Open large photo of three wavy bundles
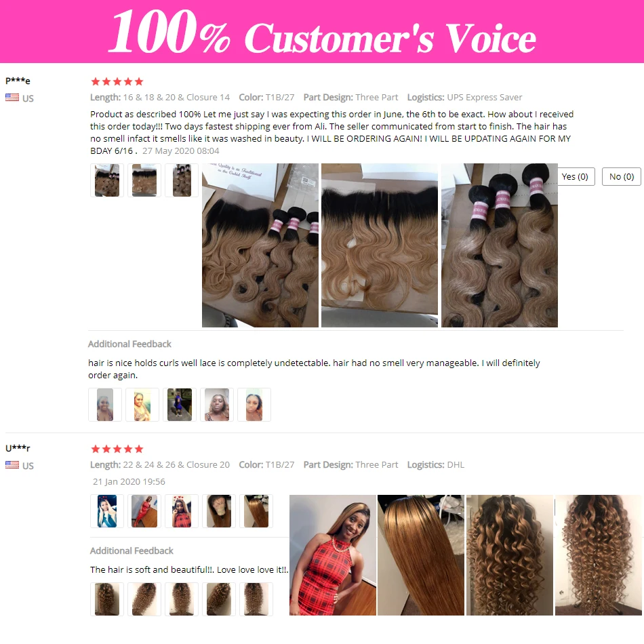The width and height of the screenshot is (644, 644). pyautogui.click(x=500, y=245)
